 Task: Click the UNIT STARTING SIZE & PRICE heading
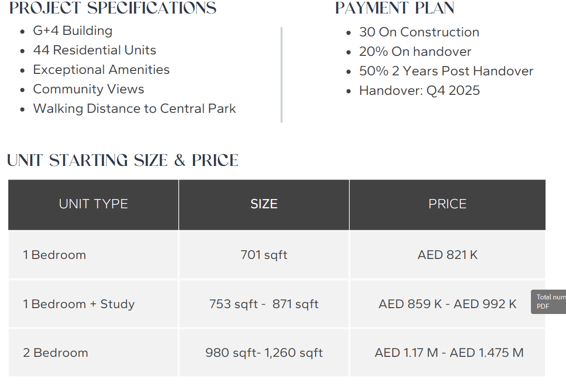[123, 161]
